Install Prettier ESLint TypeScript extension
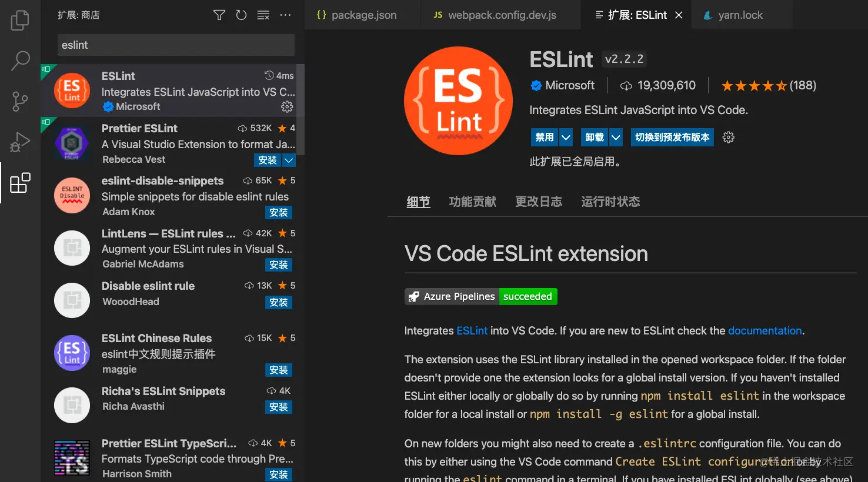 tap(279, 474)
